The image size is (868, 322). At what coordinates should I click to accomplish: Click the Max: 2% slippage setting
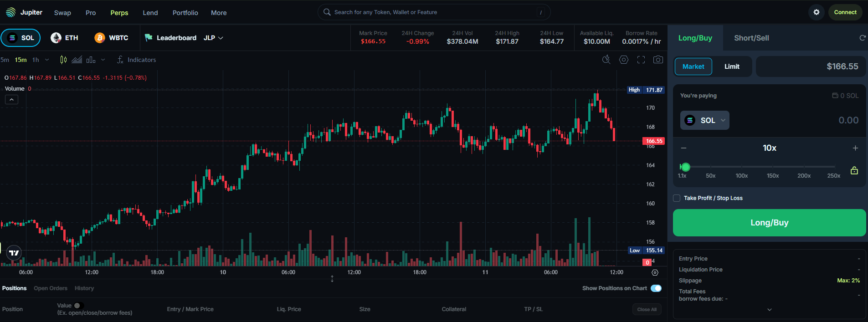tap(848, 281)
